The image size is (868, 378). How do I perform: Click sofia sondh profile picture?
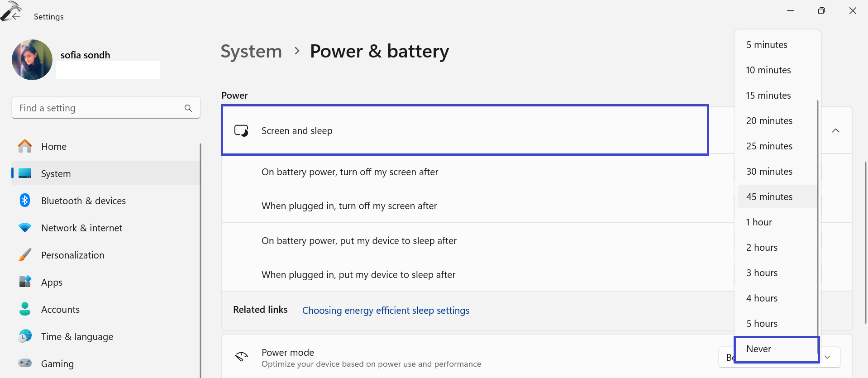pos(32,60)
